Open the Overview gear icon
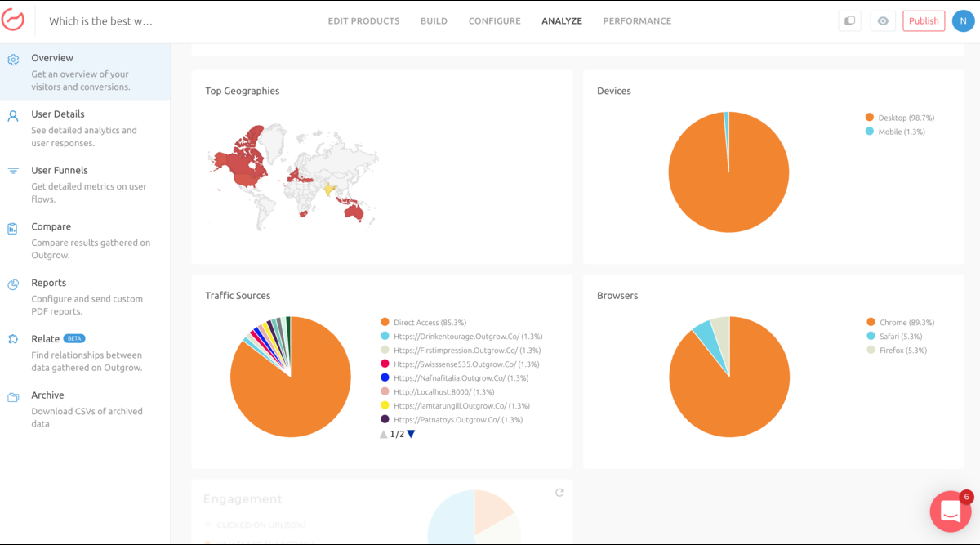 point(13,60)
